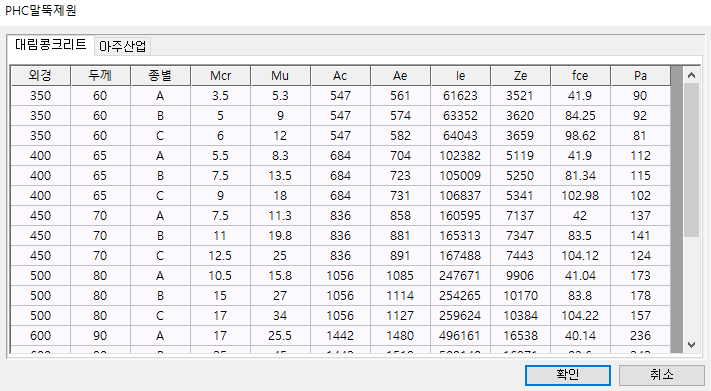Image resolution: width=711 pixels, height=391 pixels.
Task: Select the Ze cell 7137
Action: [521, 215]
